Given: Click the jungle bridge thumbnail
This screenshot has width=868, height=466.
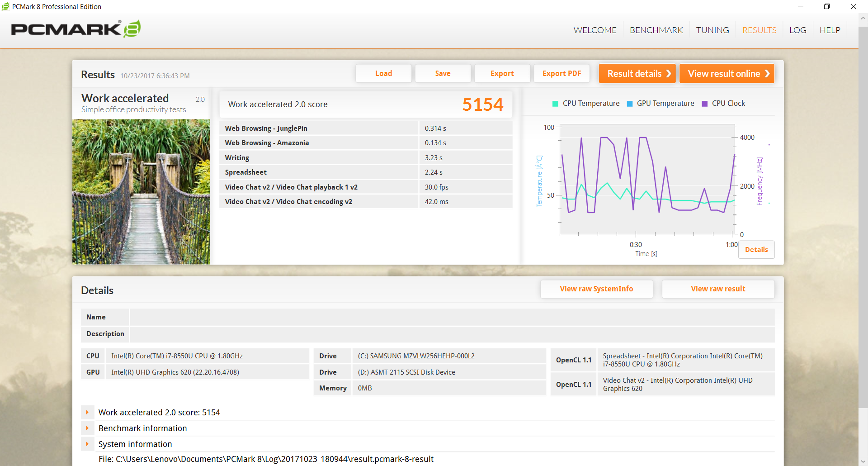Looking at the screenshot, I should [141, 192].
